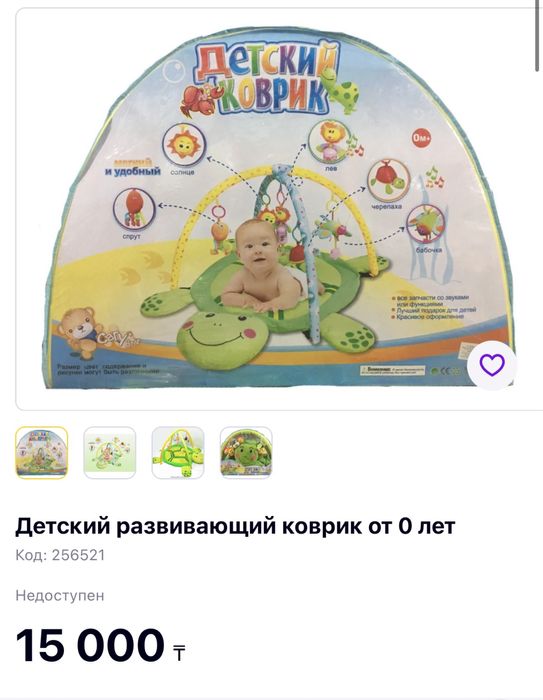This screenshot has width=543, height=700.
Task: Click the lion (лев) toy circle
Action: [331, 142]
